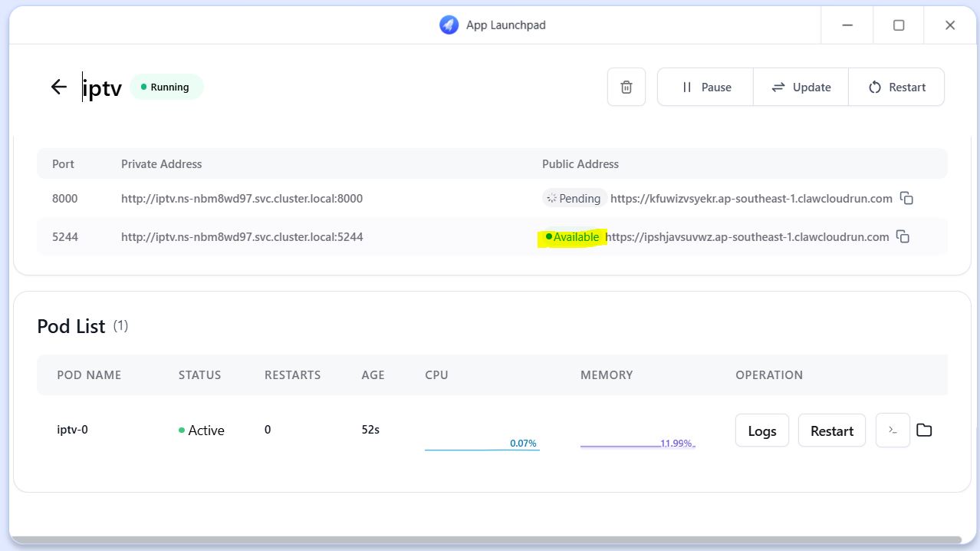The image size is (980, 551).
Task: Open file manager folder icon for iptv-0
Action: pyautogui.click(x=924, y=431)
